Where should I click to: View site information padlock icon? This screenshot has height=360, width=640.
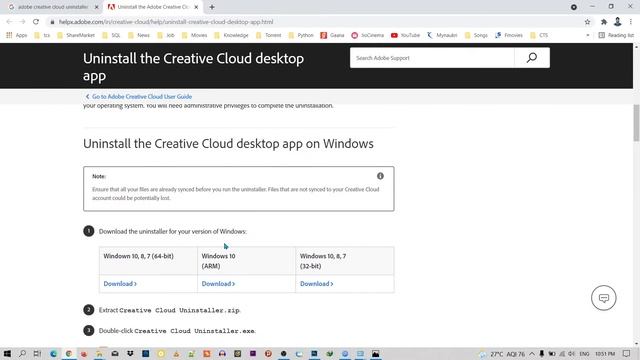52,22
